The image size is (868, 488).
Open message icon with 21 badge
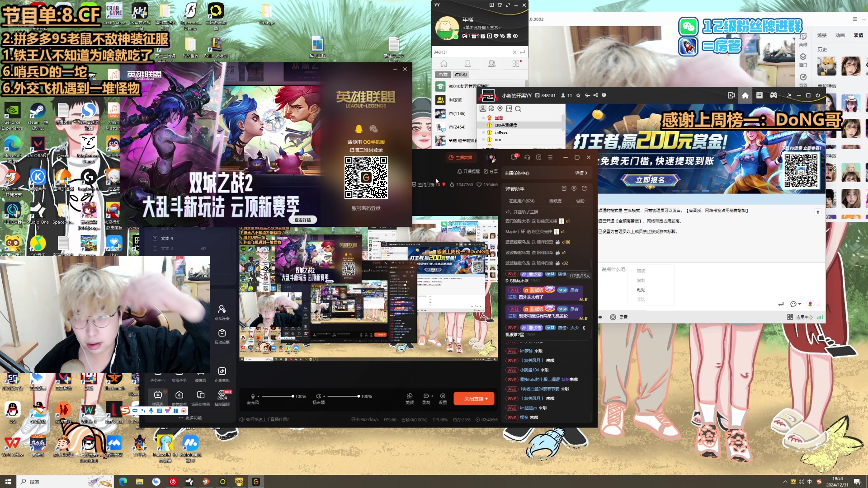tap(514, 157)
